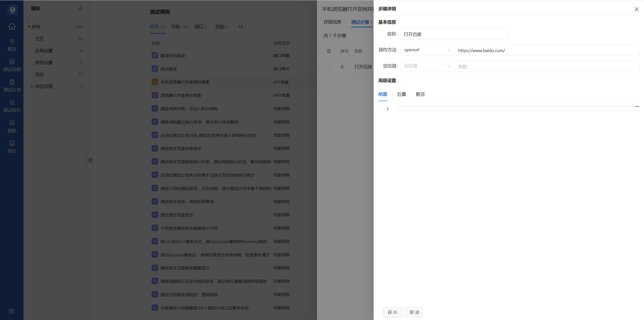644x320 pixels.
Task: Click the step list menu icon
Action: tap(329, 51)
